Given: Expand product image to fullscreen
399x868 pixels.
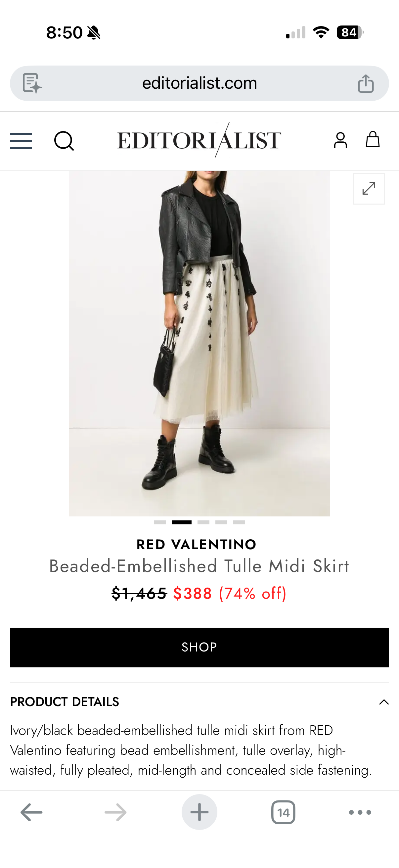Looking at the screenshot, I should tap(369, 189).
